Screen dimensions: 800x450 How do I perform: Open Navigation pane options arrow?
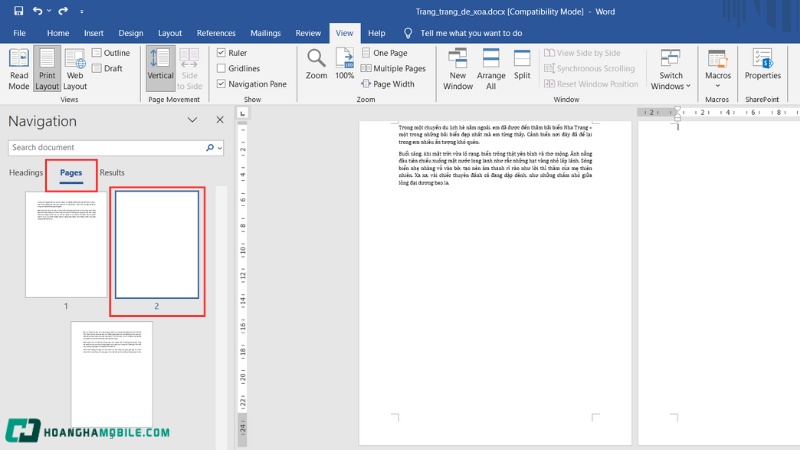[x=192, y=120]
